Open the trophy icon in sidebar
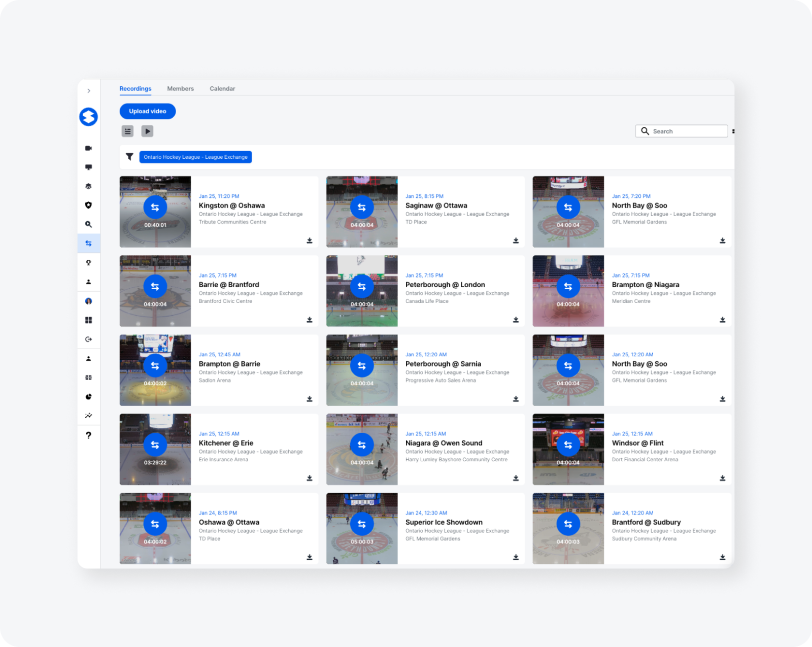 [88, 262]
